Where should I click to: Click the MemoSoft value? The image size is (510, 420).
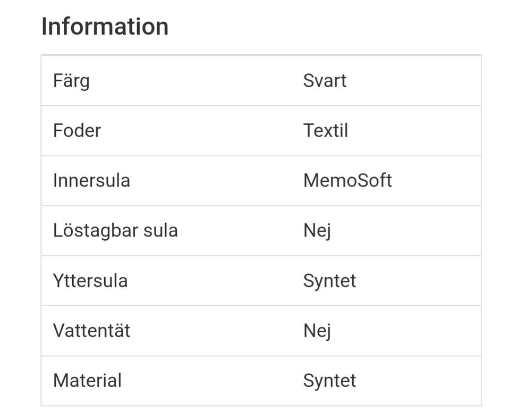(x=347, y=181)
